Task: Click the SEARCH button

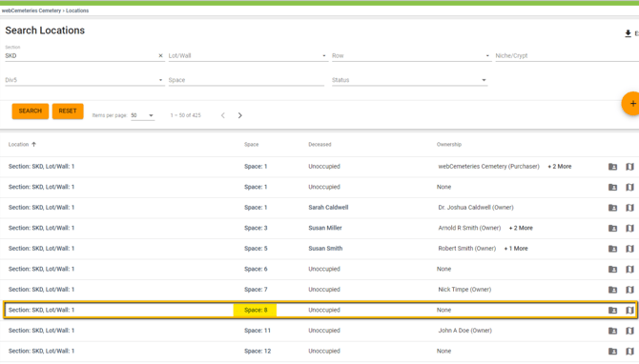Action: [x=31, y=111]
